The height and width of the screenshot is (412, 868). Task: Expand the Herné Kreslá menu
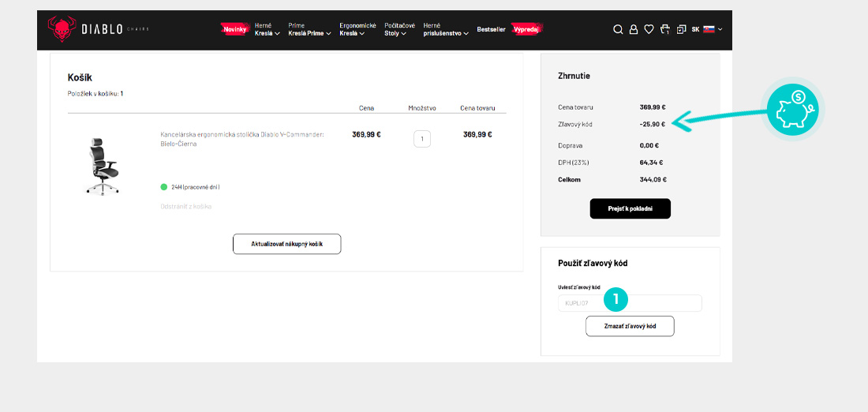268,29
